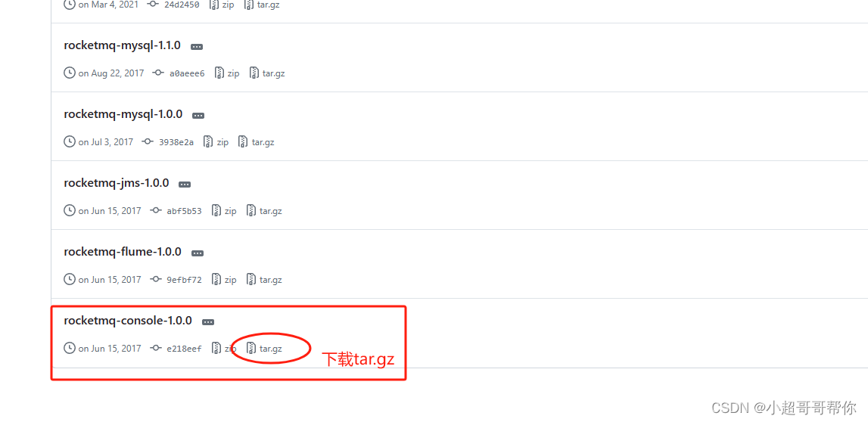Expand ellipsis next to rocketmq-flume-1.0.0
The height and width of the screenshot is (422, 868).
coord(197,253)
